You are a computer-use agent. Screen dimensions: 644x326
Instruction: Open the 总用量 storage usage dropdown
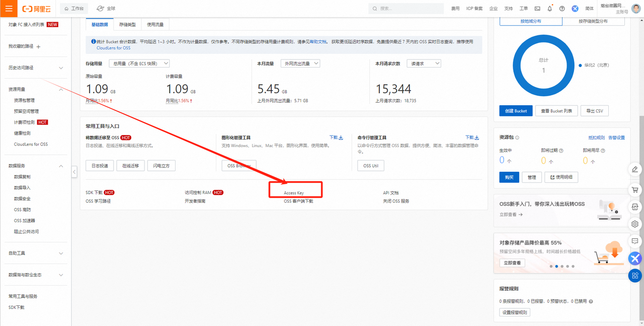[139, 63]
